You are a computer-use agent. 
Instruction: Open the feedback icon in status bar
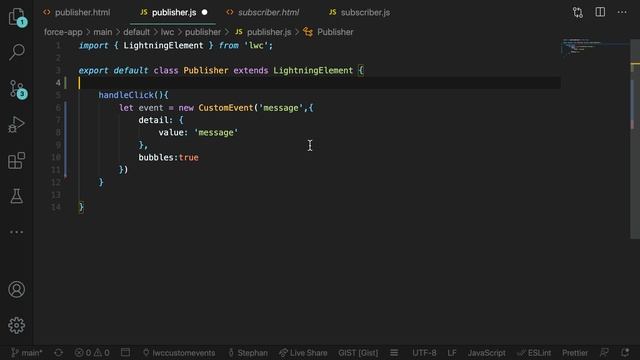click(x=604, y=352)
